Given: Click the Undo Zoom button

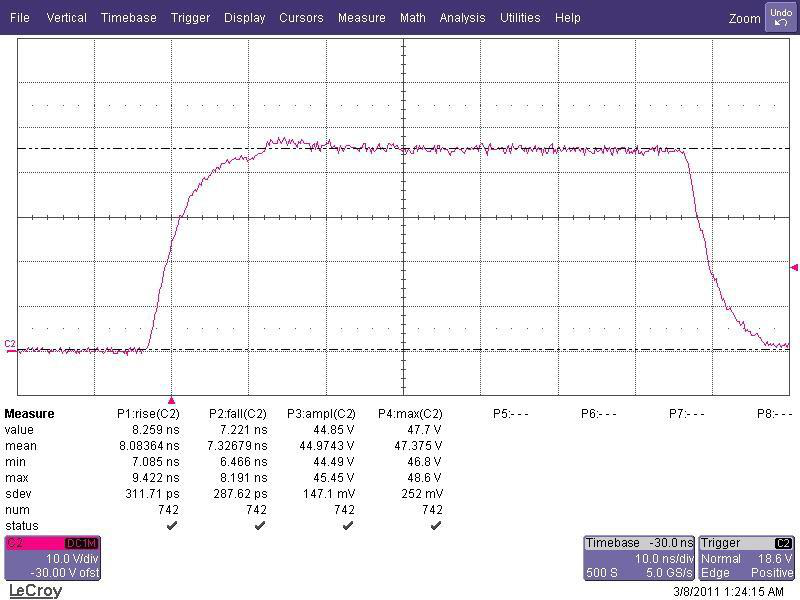Looking at the screenshot, I should tap(781, 17).
